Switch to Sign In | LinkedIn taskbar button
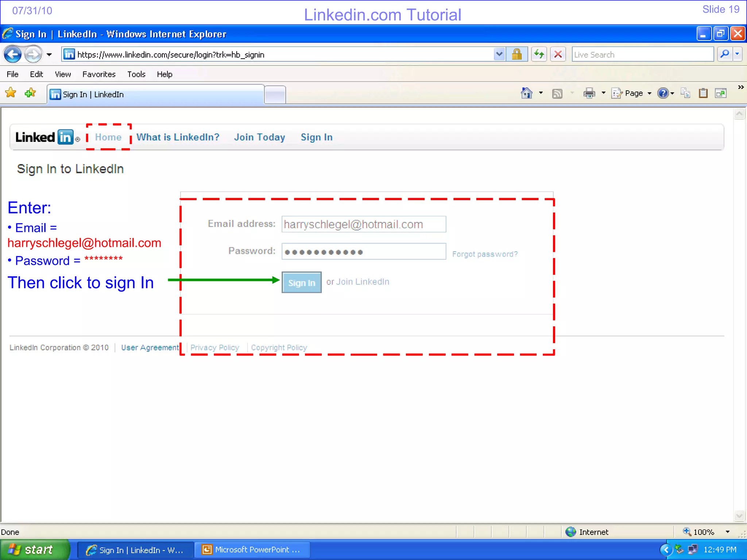 tap(135, 550)
